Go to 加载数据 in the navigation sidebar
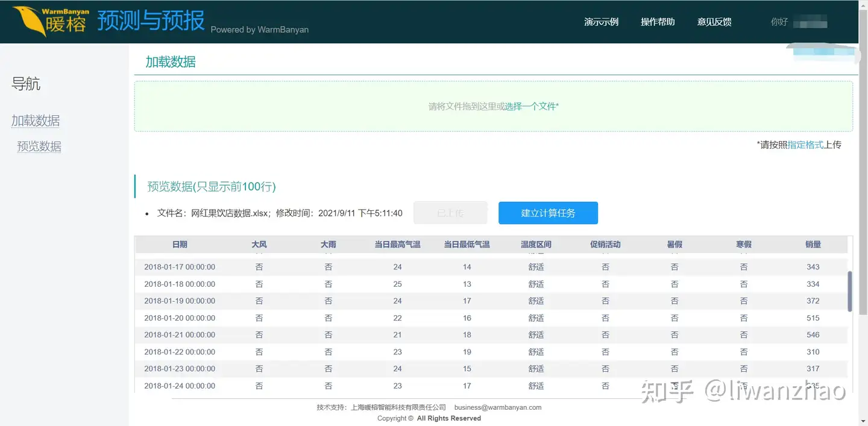This screenshot has height=426, width=868. [36, 121]
